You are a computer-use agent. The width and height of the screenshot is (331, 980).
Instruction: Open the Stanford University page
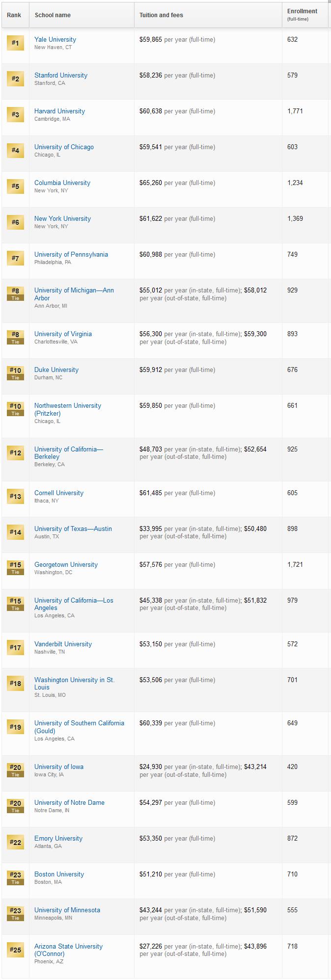coord(61,75)
